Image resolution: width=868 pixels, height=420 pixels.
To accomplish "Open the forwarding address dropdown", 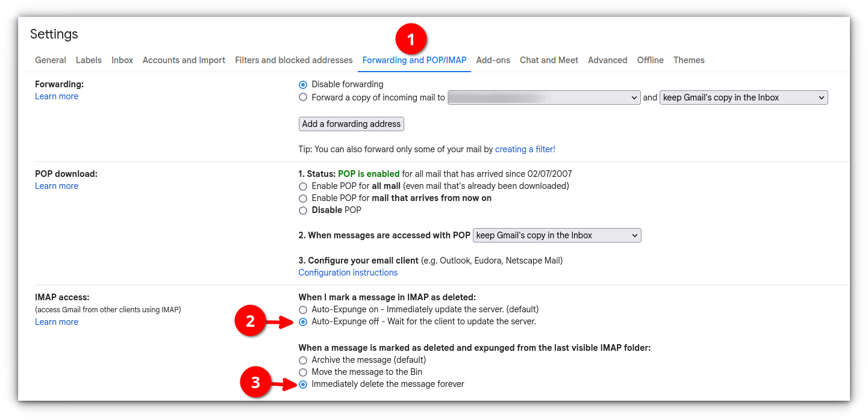I will click(x=543, y=97).
